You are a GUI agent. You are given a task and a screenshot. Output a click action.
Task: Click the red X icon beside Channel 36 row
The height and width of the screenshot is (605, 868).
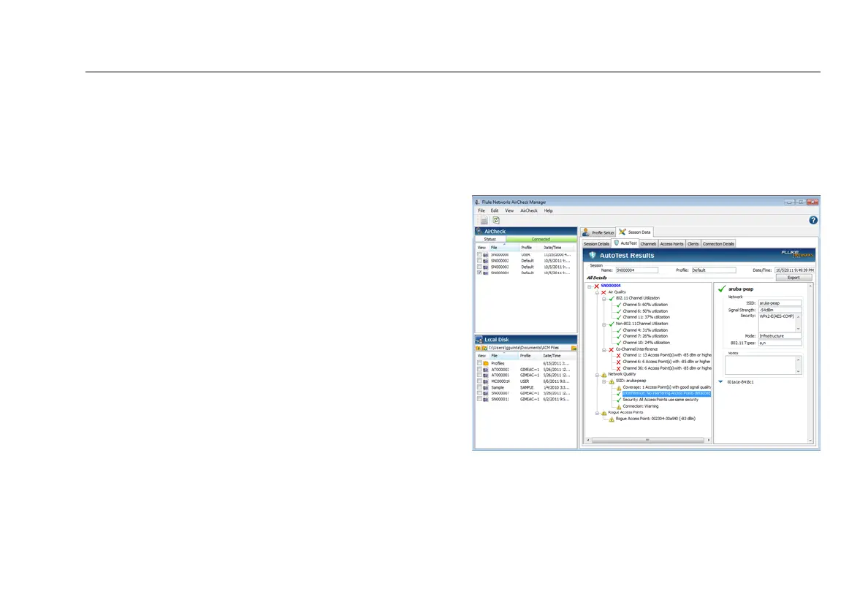[x=618, y=369]
